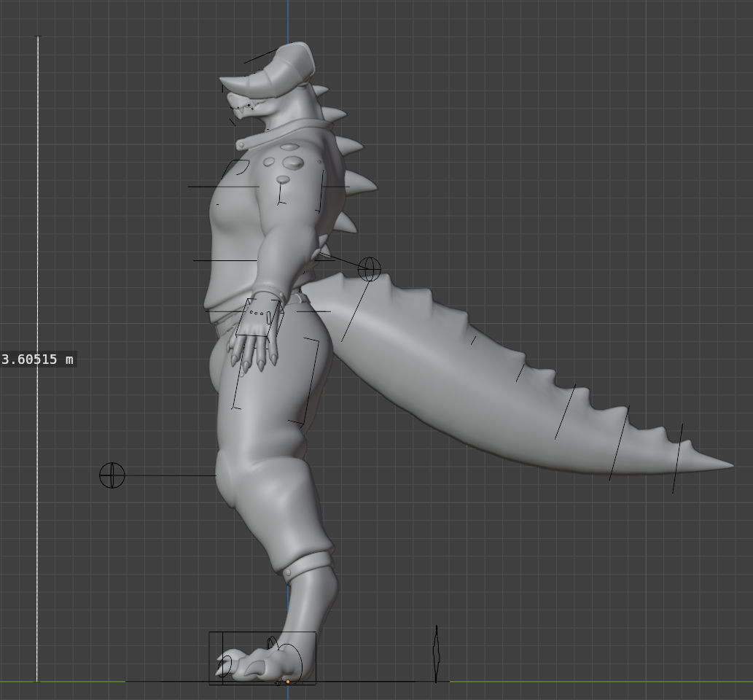The width and height of the screenshot is (753, 700).
Task: Select the sphere control behind the elbow
Action: [369, 269]
